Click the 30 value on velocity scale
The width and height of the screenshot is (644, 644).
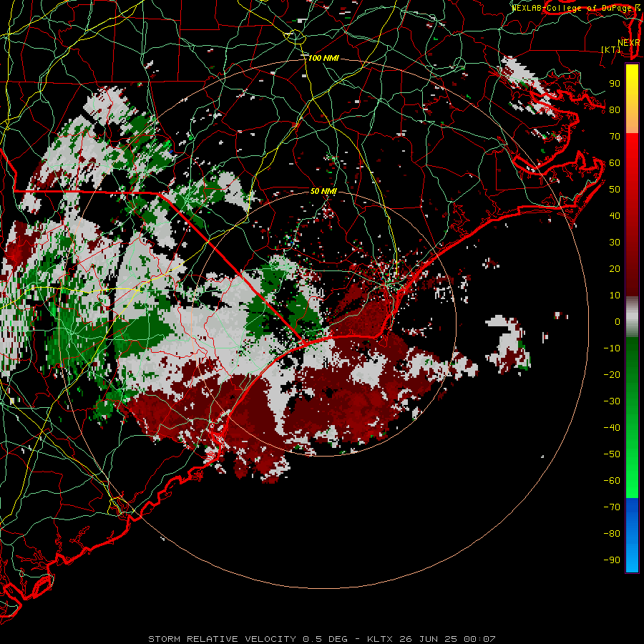(x=615, y=243)
